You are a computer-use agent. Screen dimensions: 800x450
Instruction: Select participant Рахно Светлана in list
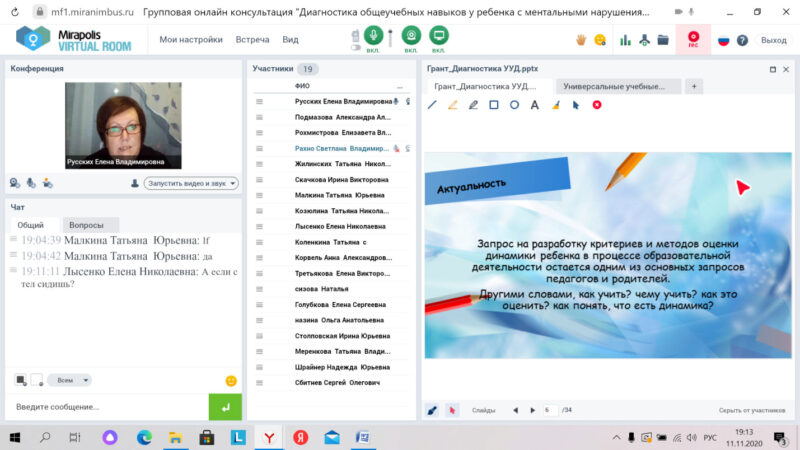click(x=342, y=148)
